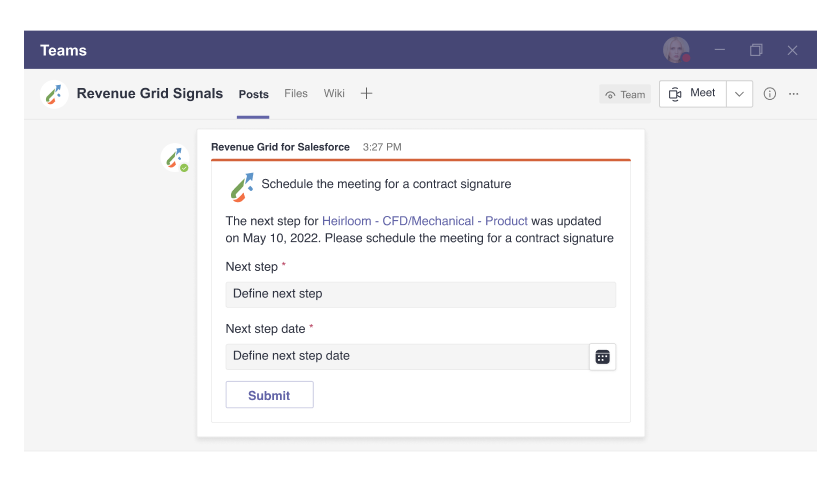Image resolution: width=840 pixels, height=482 pixels.
Task: Click the Revenue Grid Signals channel logo
Action: click(54, 94)
